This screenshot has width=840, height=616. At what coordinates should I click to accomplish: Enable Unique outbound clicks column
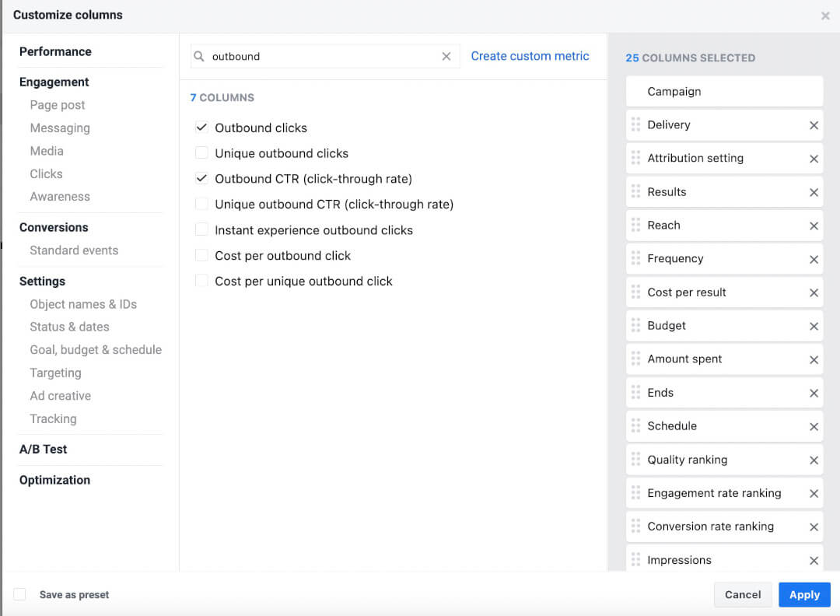(x=201, y=153)
